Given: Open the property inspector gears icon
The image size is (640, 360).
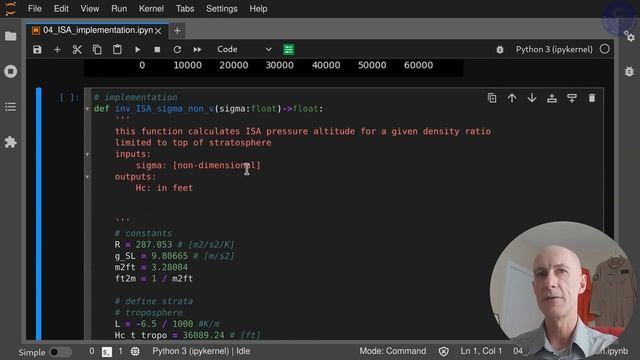Looking at the screenshot, I should click(629, 36).
